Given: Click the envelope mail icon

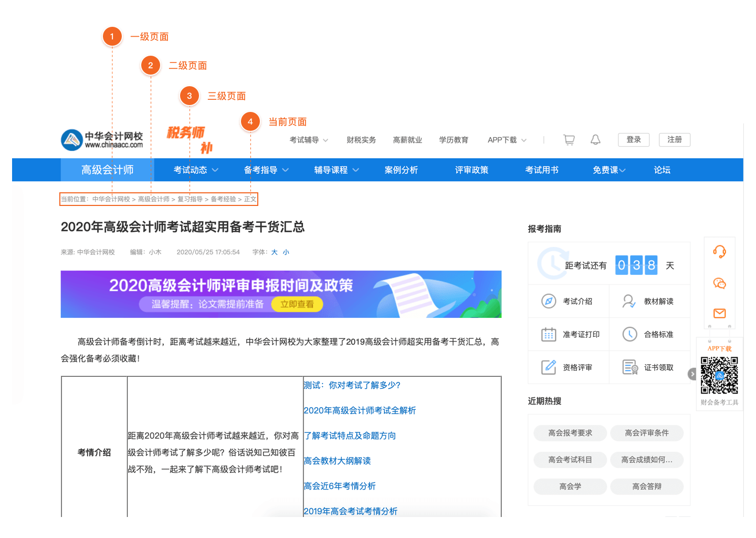Looking at the screenshot, I should [x=719, y=314].
